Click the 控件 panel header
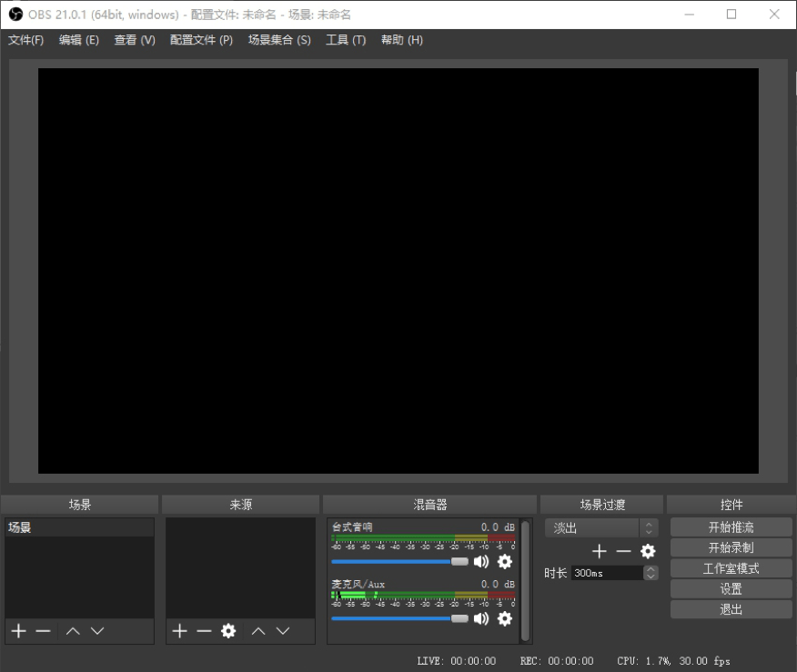This screenshot has width=797, height=672. pos(731,505)
